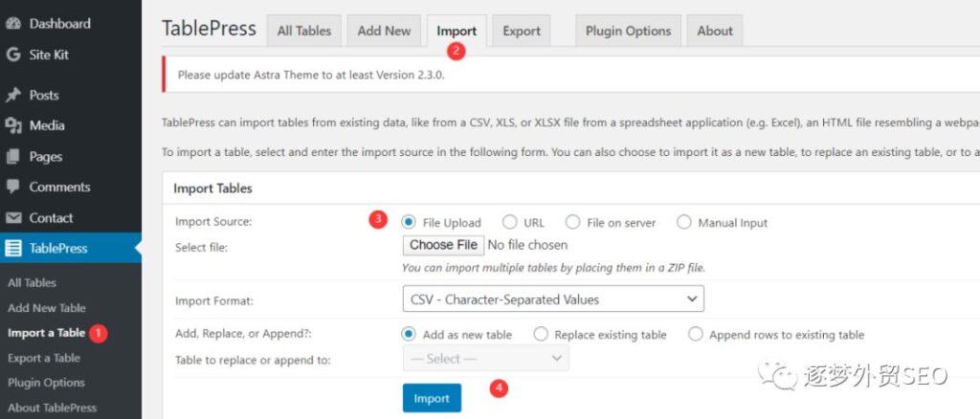Click the Dashboard gauge icon in sidebar
Viewport: 980px width, 419px height.
[x=13, y=24]
